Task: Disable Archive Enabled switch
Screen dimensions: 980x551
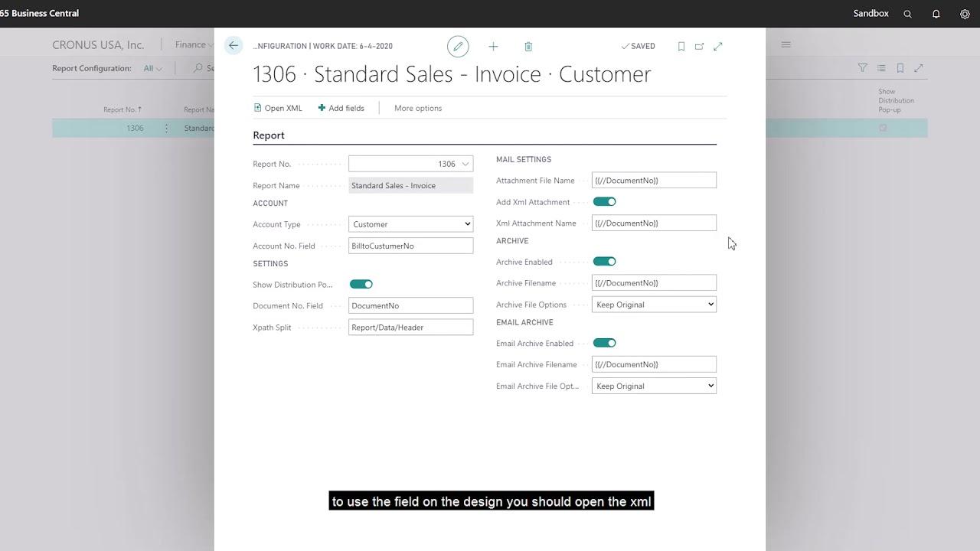Action: (x=604, y=262)
